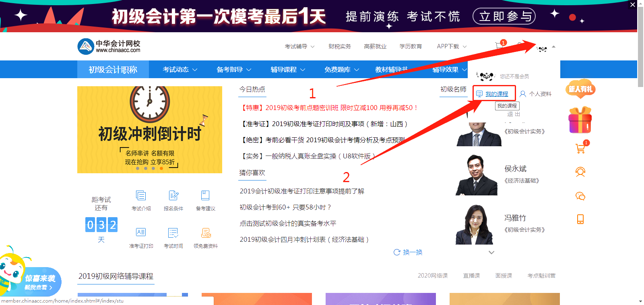
Task: Select the first carousel dot
Action: click(x=138, y=168)
